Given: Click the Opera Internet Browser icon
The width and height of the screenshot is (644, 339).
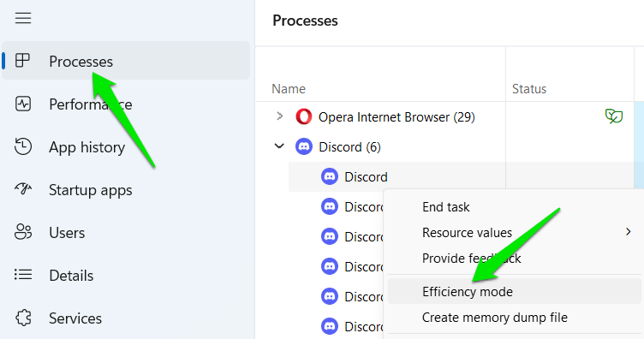Looking at the screenshot, I should click(x=303, y=117).
